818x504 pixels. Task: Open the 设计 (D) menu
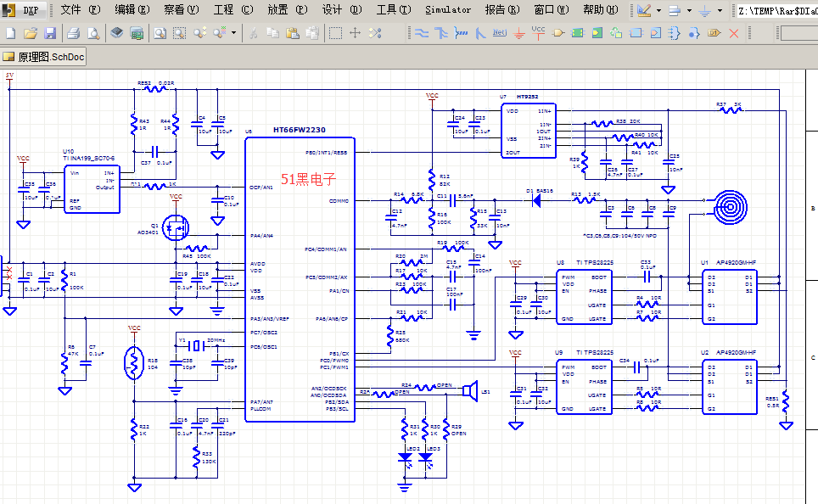pyautogui.click(x=342, y=10)
